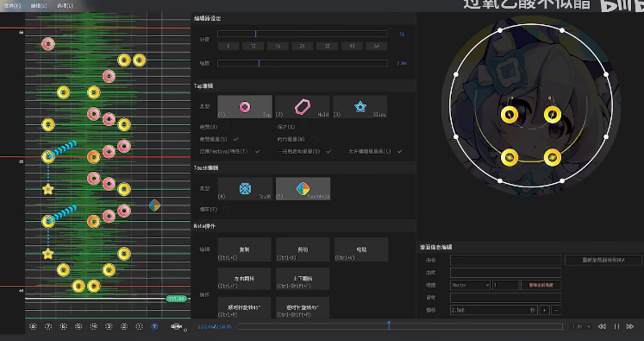Set the beat divider to 12

tap(253, 46)
